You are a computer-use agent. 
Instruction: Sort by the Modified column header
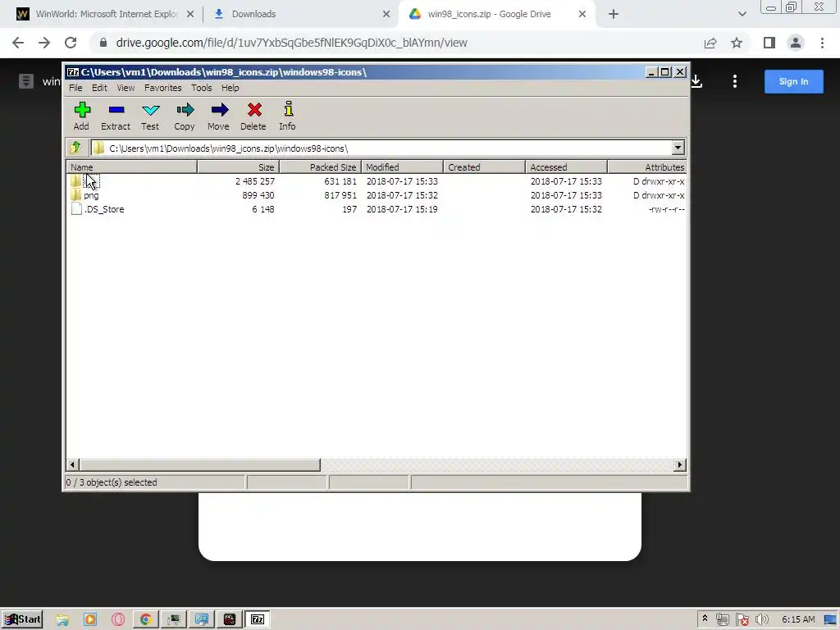pyautogui.click(x=402, y=167)
